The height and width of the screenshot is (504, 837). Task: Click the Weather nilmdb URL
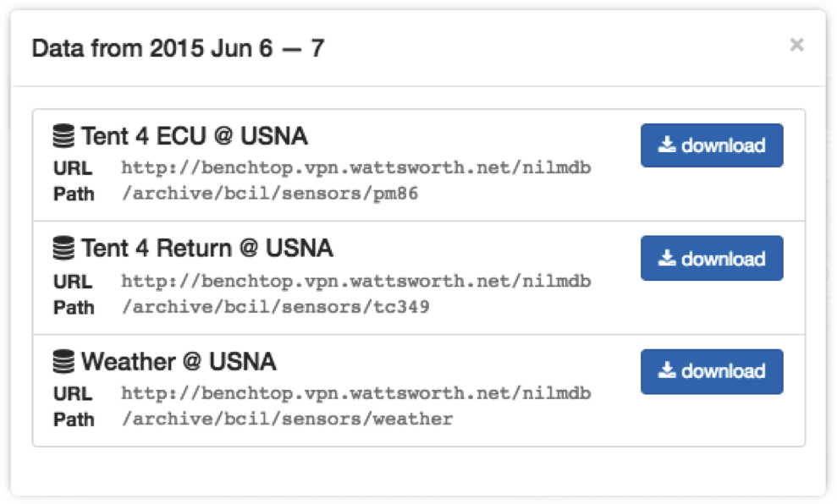pos(356,393)
